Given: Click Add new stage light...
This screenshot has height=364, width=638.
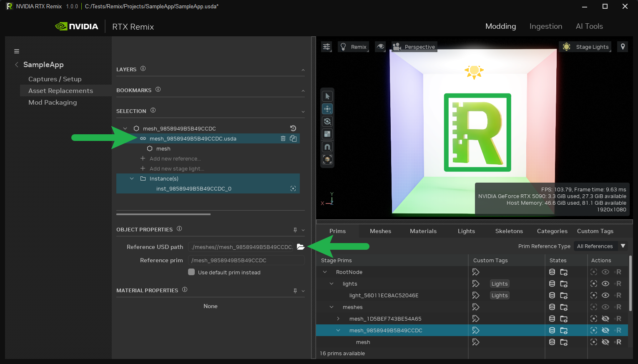Looking at the screenshot, I should [x=177, y=168].
